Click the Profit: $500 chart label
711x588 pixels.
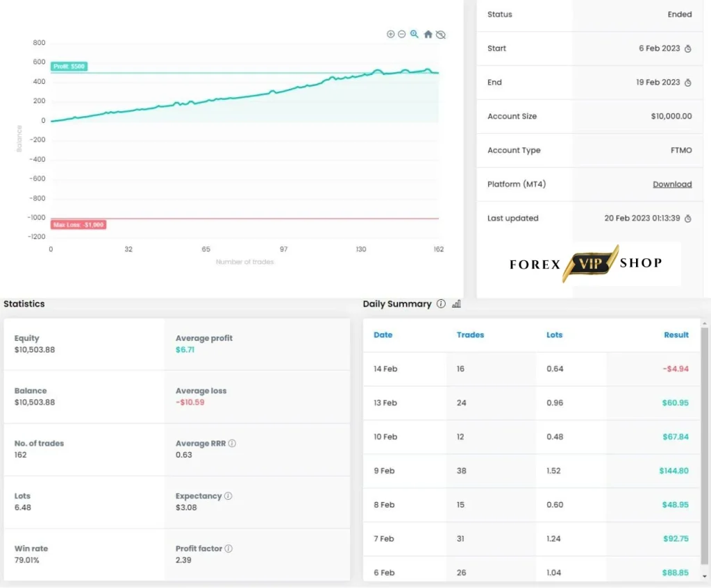click(x=69, y=66)
